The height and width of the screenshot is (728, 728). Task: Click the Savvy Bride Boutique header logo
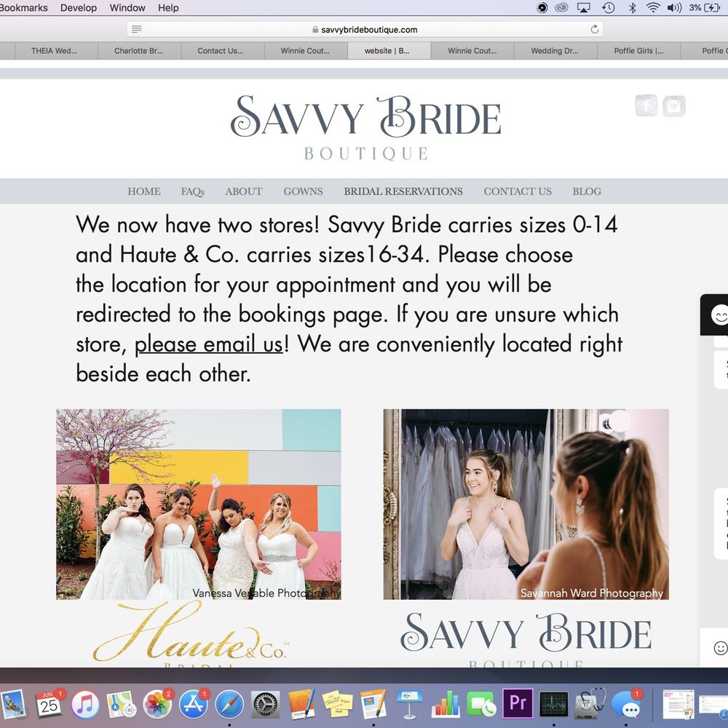click(366, 127)
